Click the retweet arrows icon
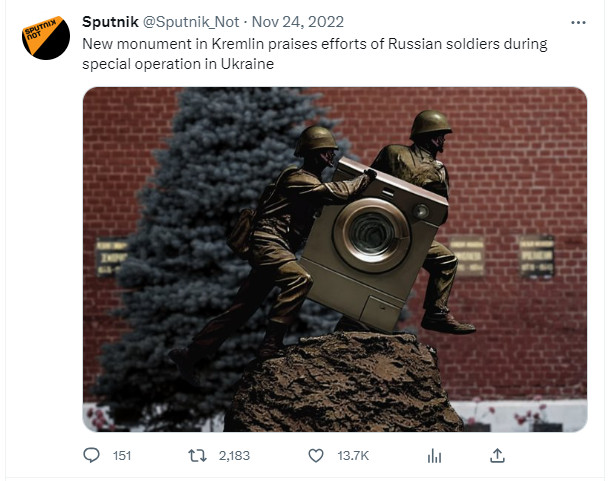 pos(197,456)
